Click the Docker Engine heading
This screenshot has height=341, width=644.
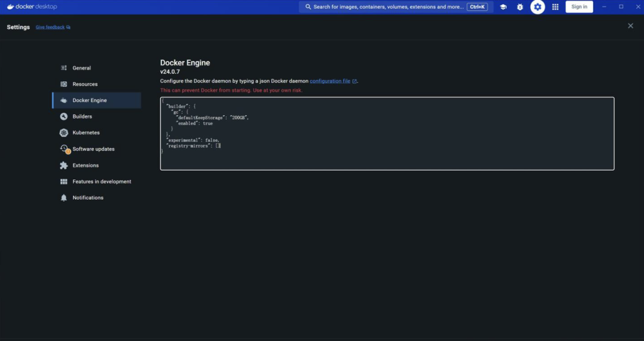185,63
